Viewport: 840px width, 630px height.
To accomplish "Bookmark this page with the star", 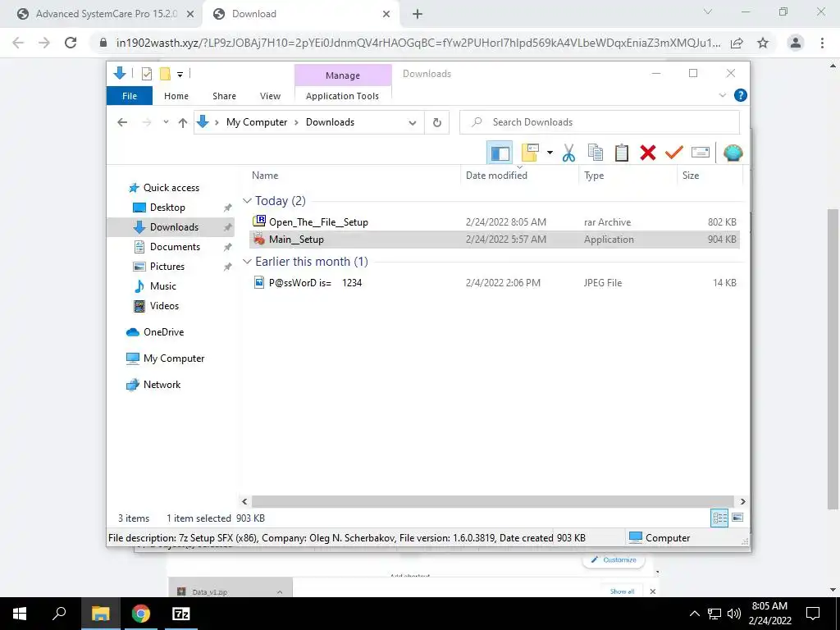I will coord(763,43).
